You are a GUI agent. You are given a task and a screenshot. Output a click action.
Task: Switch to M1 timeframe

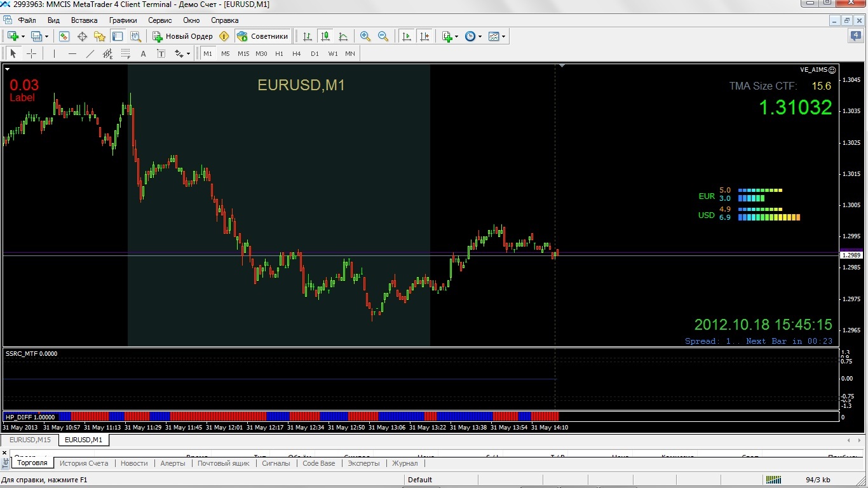(x=208, y=53)
